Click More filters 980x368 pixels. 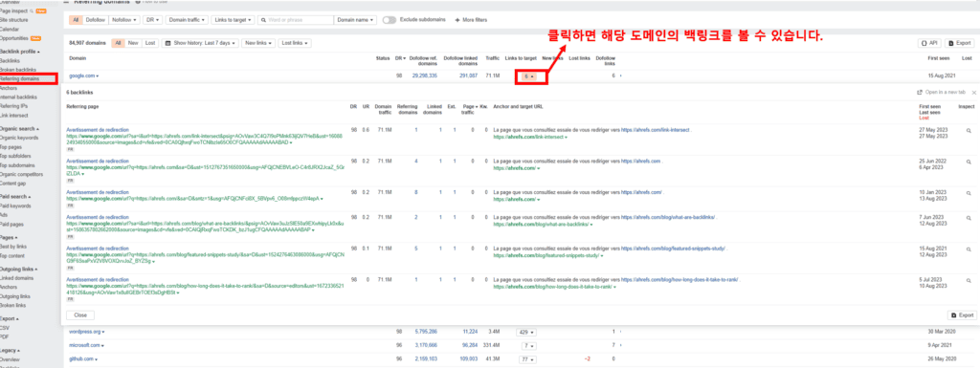[x=471, y=20]
